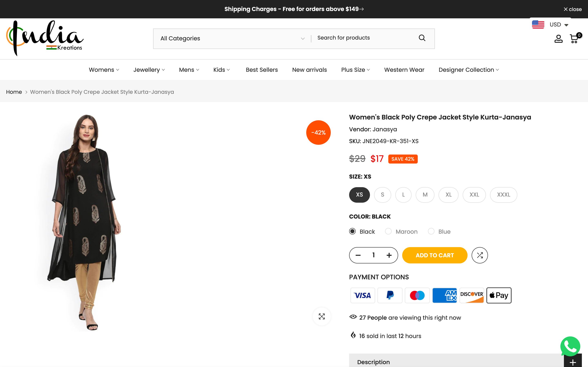Choose the Blue color radio button
588x367 pixels.
coord(431,231)
